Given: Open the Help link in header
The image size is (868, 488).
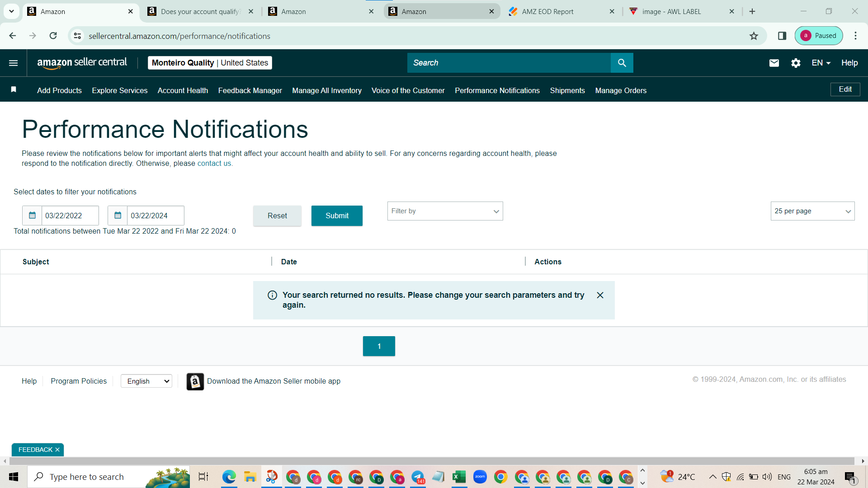Looking at the screenshot, I should (849, 63).
